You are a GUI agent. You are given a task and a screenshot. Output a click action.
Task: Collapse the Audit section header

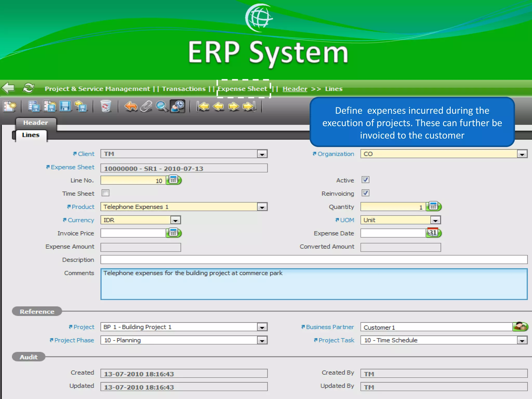(29, 357)
